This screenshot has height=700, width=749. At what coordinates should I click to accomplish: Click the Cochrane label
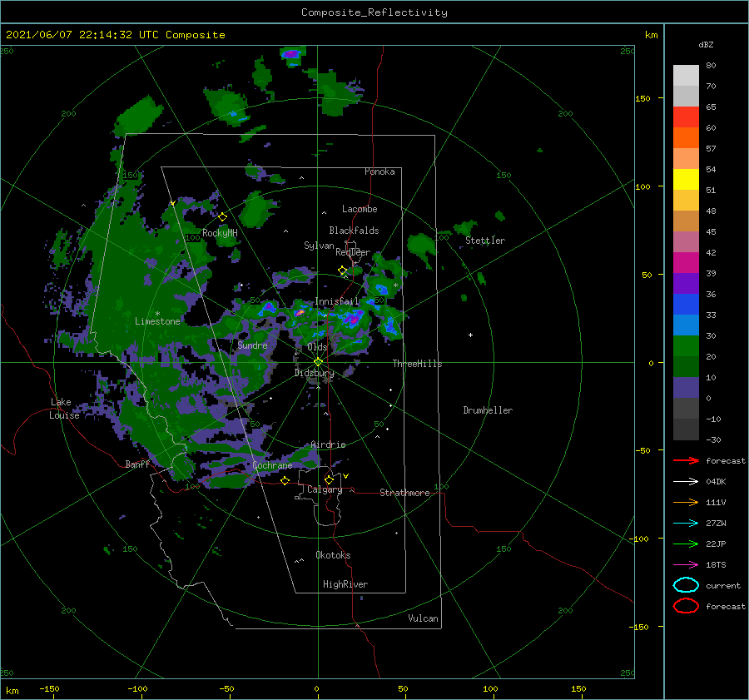coord(272,465)
